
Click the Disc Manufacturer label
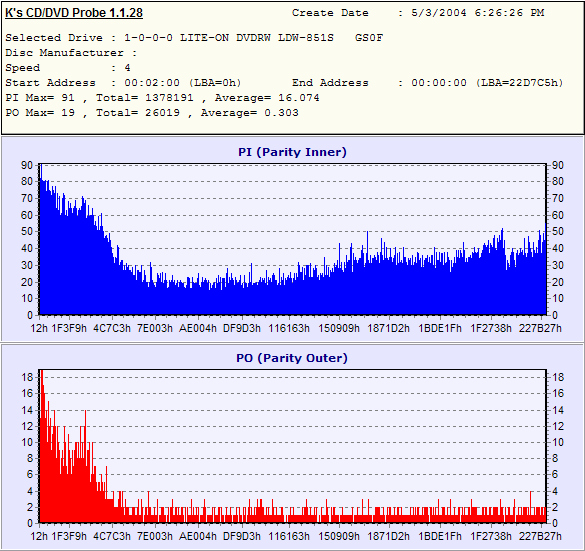point(64,53)
